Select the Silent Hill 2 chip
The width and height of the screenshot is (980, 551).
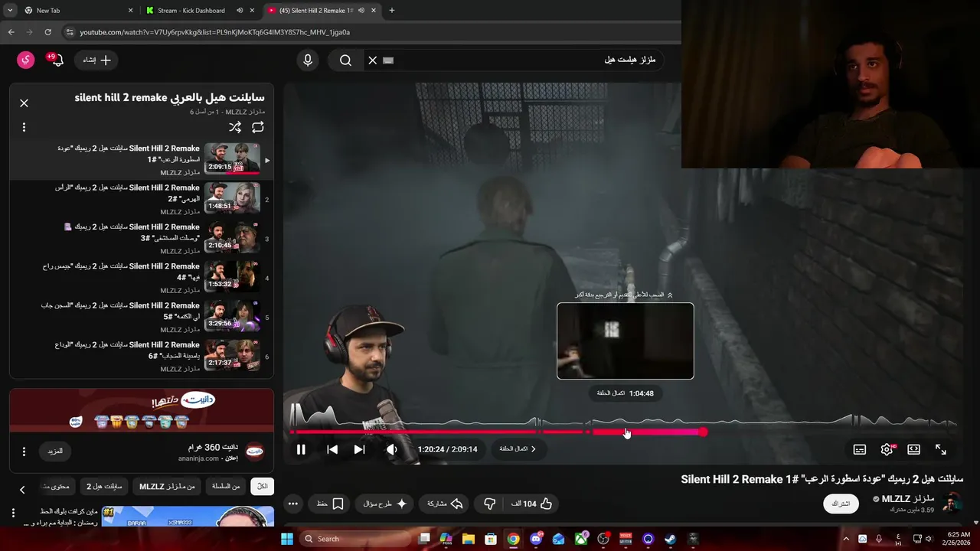(104, 486)
